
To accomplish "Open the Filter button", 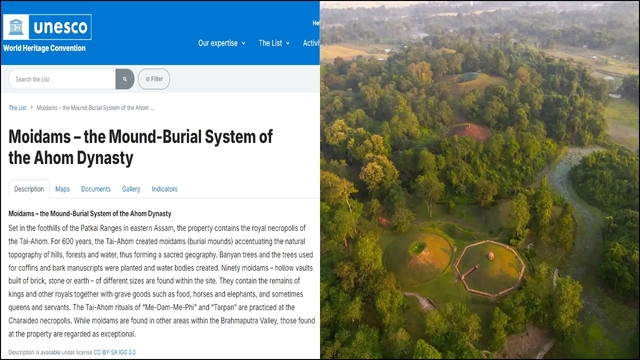I will [x=154, y=79].
